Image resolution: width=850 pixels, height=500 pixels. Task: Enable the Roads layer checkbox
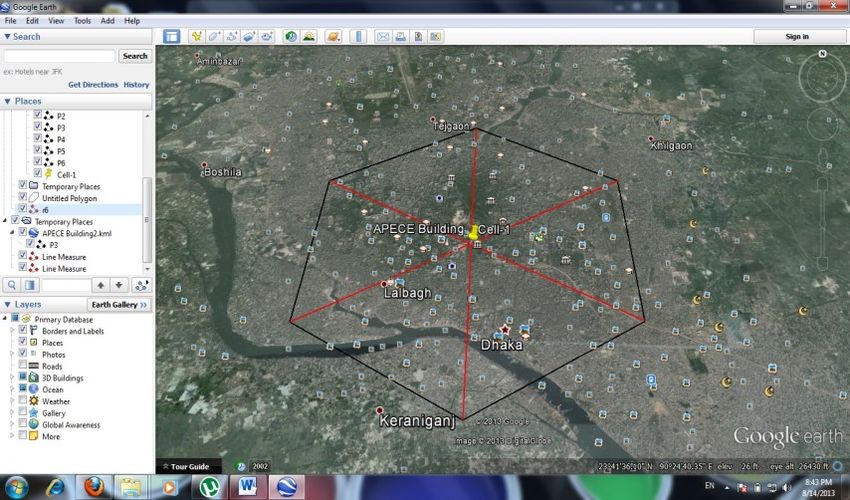tap(22, 365)
